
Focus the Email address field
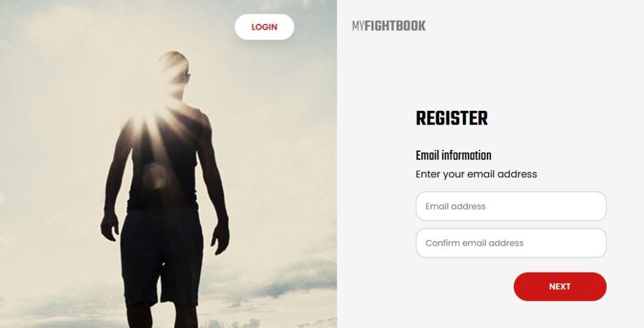tap(511, 206)
